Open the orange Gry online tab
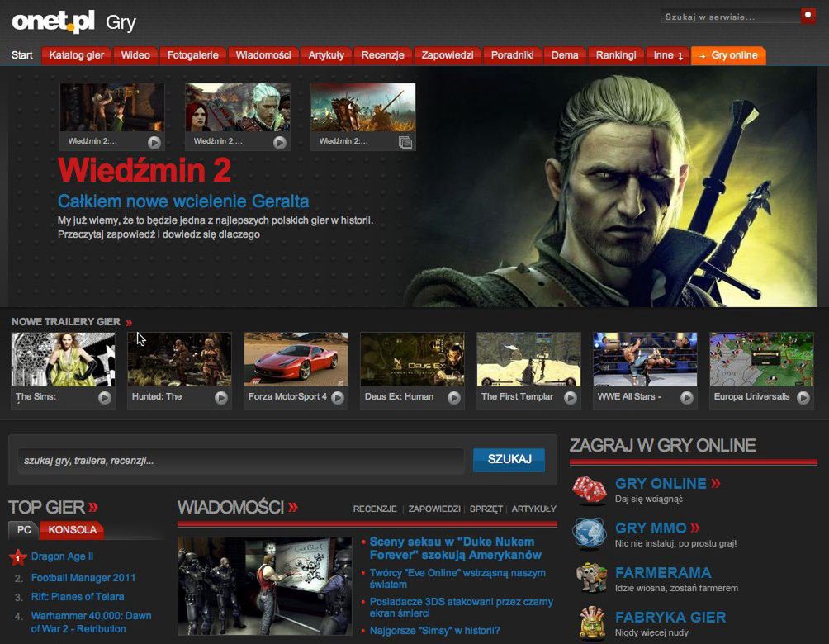The width and height of the screenshot is (829, 644). (x=728, y=55)
